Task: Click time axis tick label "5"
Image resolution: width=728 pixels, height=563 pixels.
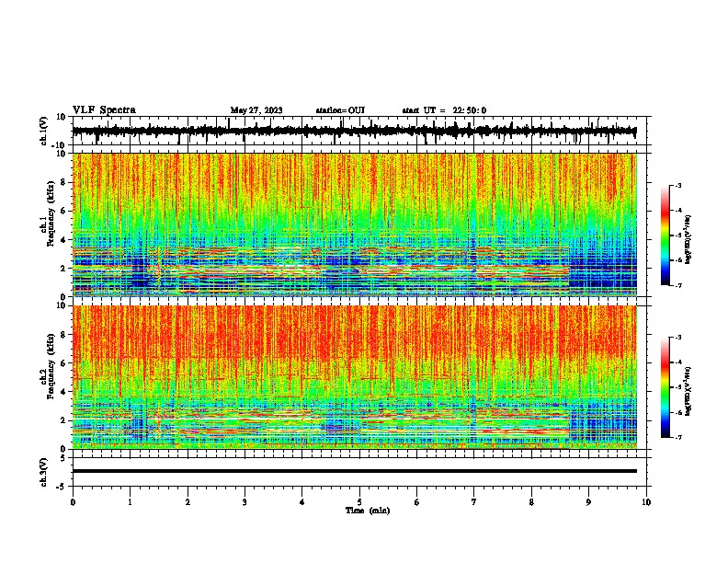Action: (359, 502)
